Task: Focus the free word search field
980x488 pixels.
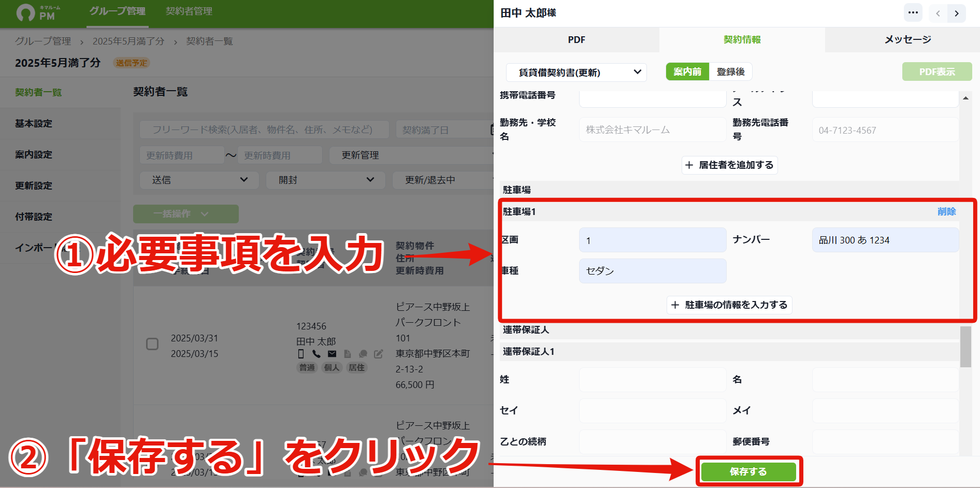Action: pos(264,130)
